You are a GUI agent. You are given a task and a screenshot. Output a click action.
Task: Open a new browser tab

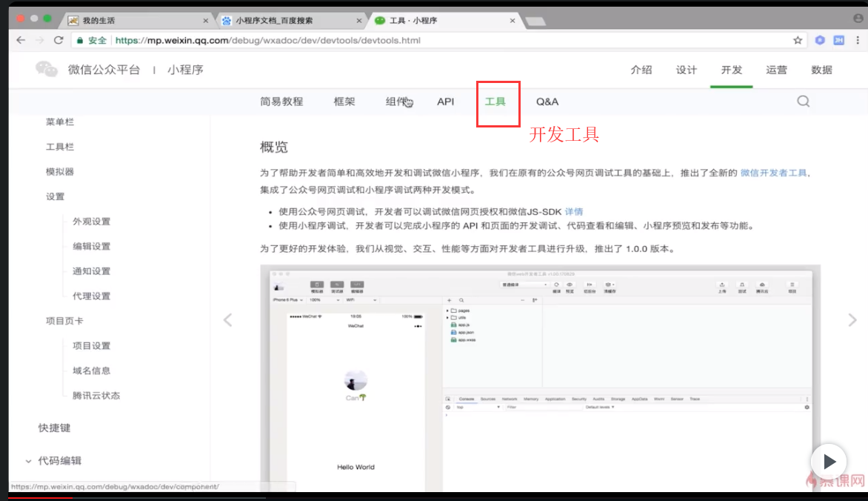535,21
